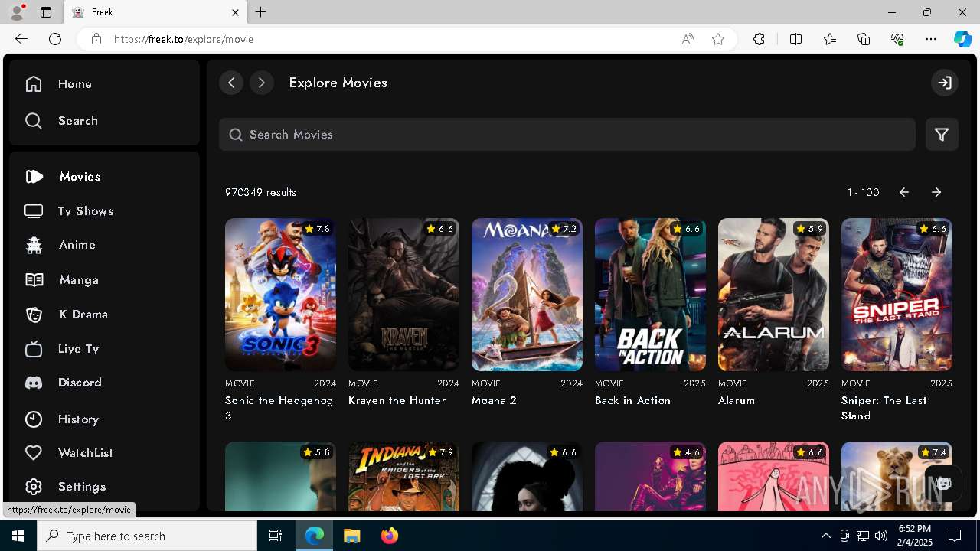The width and height of the screenshot is (980, 551).
Task: Open a new browser tab
Action: tap(261, 12)
